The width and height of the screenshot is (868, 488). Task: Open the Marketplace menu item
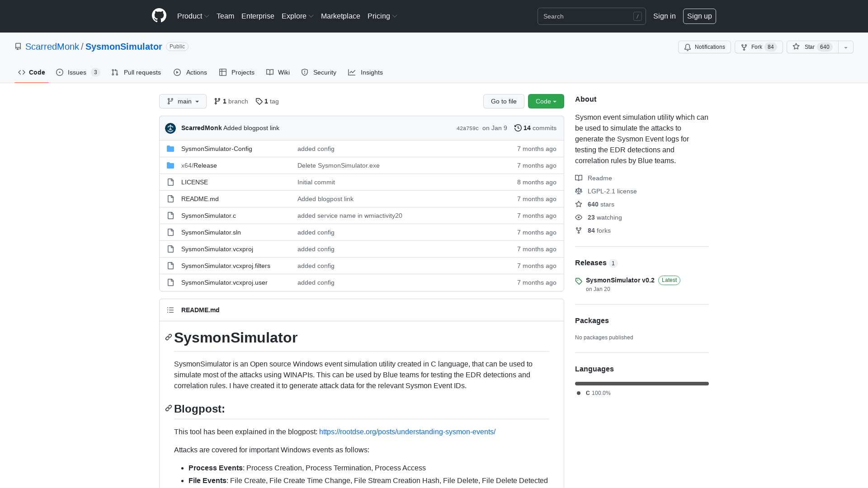[340, 16]
